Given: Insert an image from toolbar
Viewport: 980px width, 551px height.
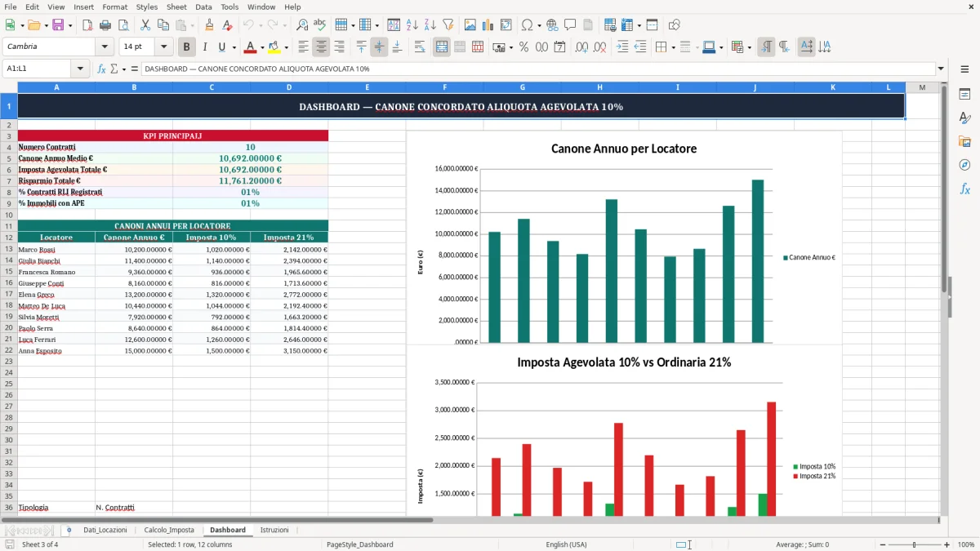Looking at the screenshot, I should 470,25.
